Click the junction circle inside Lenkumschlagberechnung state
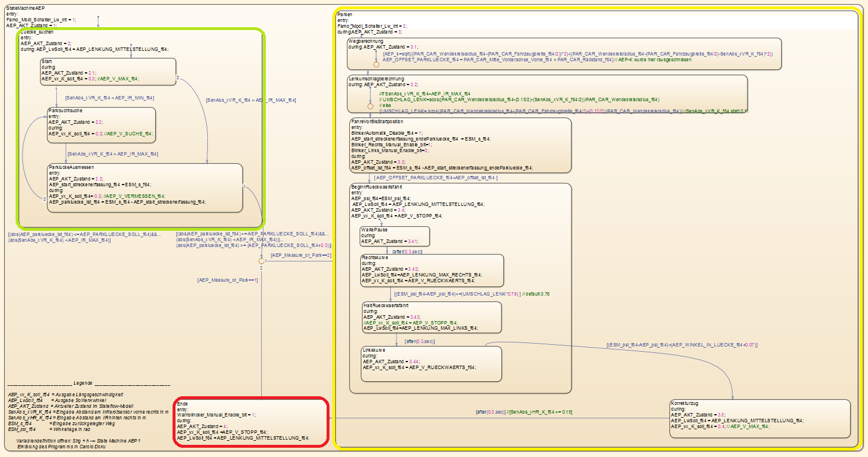Image resolution: width=868 pixels, height=457 pixels. point(370,106)
